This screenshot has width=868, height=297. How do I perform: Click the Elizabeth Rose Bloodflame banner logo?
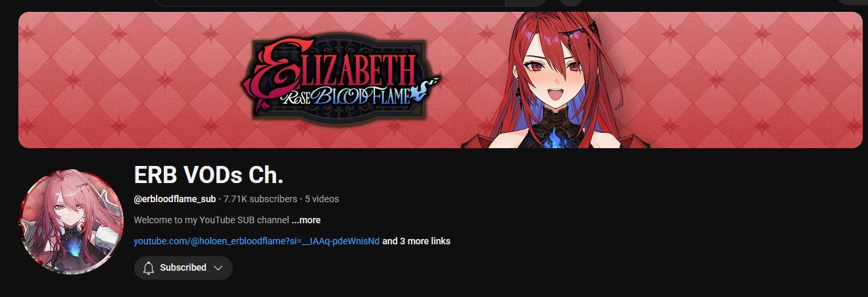pyautogui.click(x=339, y=80)
